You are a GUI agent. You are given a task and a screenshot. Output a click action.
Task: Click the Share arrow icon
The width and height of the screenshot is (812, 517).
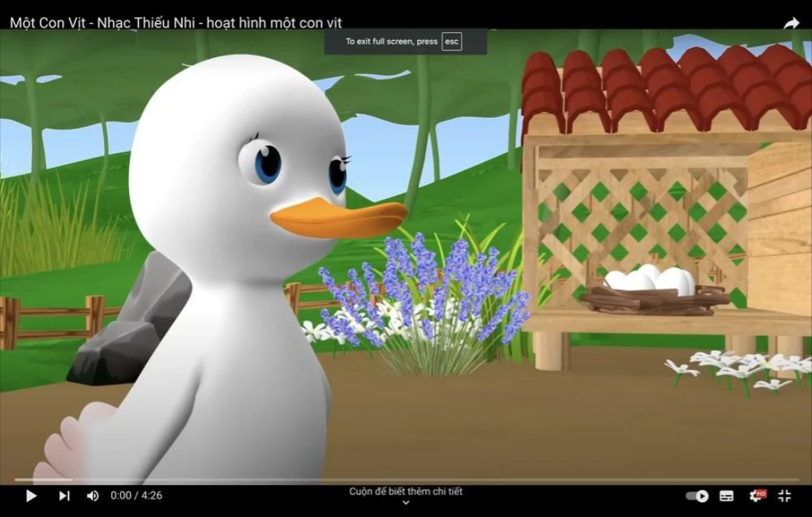(791, 23)
